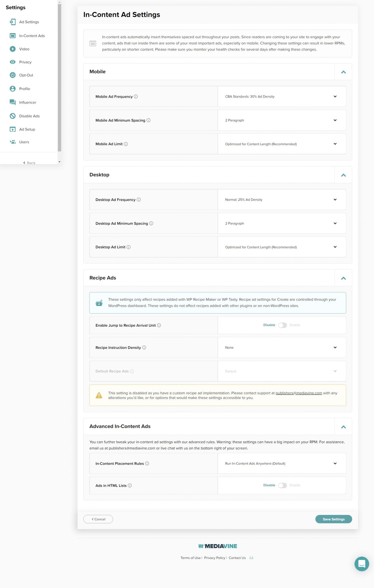374x588 pixels.
Task: Select In-Content Ads menu item
Action: (x=32, y=36)
